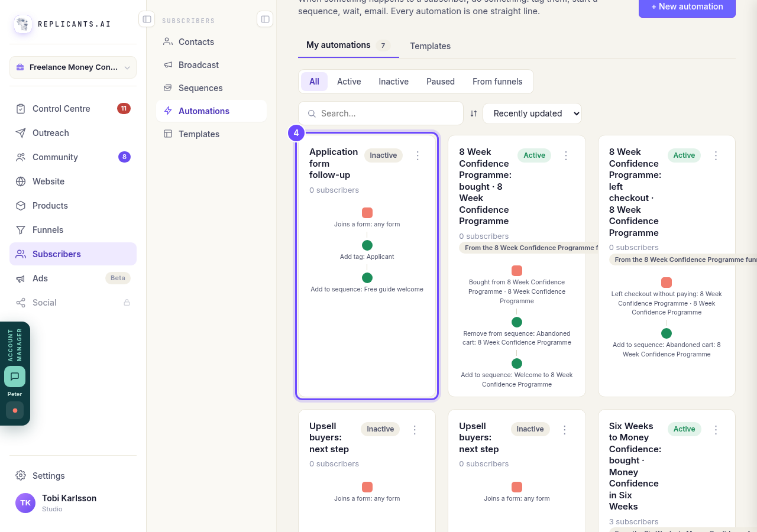Collapse the Subscribers sub-panel icon
This screenshot has height=532, width=757.
(x=265, y=19)
